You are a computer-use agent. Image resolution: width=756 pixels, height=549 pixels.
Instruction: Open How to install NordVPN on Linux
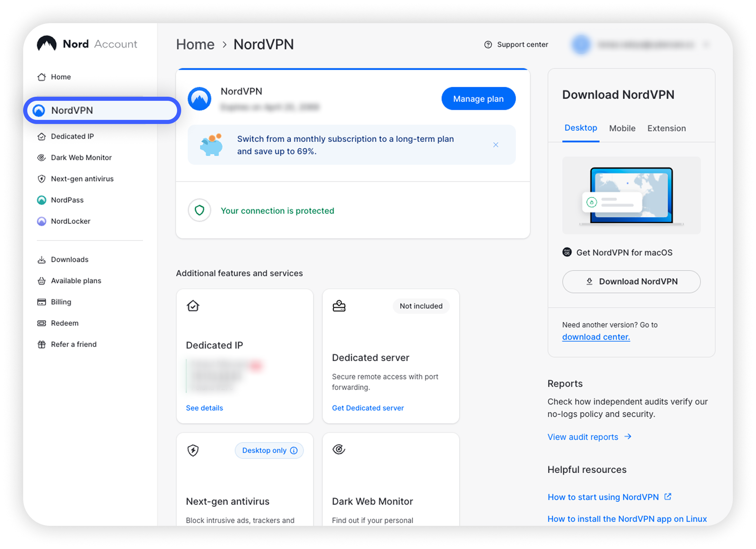pyautogui.click(x=627, y=519)
